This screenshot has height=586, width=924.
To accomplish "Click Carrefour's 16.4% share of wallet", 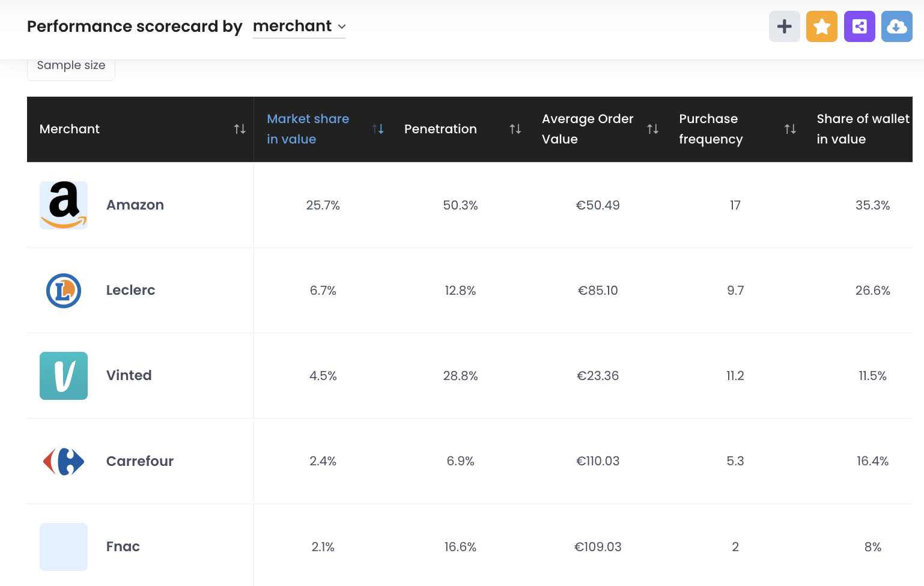I will 873,461.
